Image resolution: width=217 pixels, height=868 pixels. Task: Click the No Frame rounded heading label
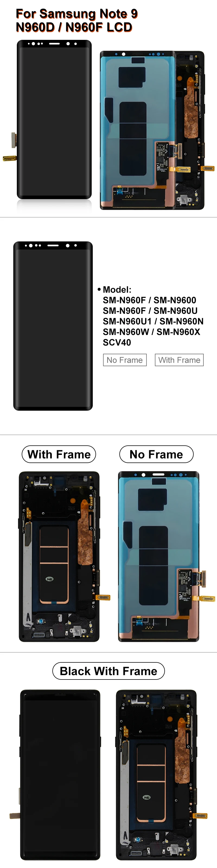click(156, 454)
